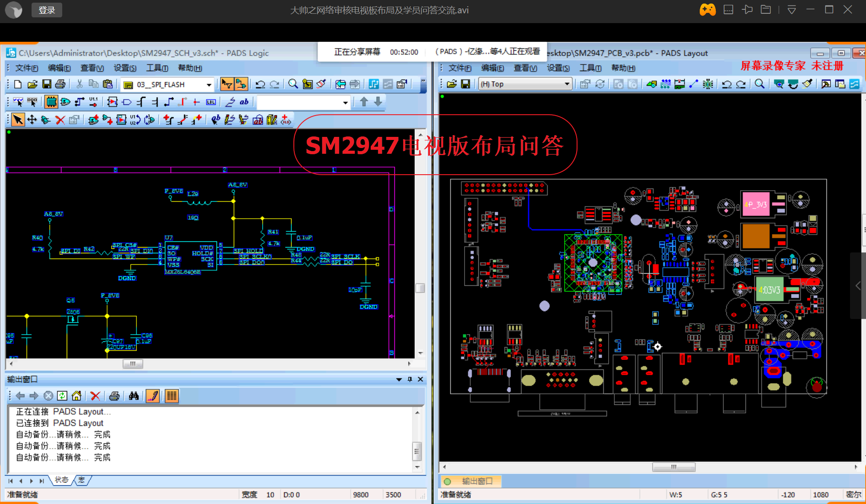The width and height of the screenshot is (866, 504).
Task: Toggle the Design Toolbar button in PADS Logic
Action: [x=241, y=84]
